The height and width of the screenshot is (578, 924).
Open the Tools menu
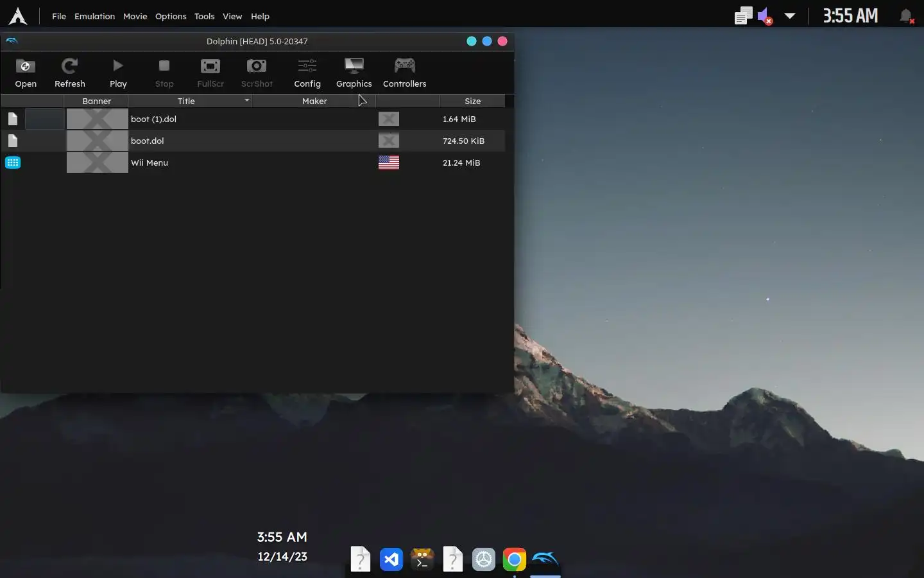205,16
